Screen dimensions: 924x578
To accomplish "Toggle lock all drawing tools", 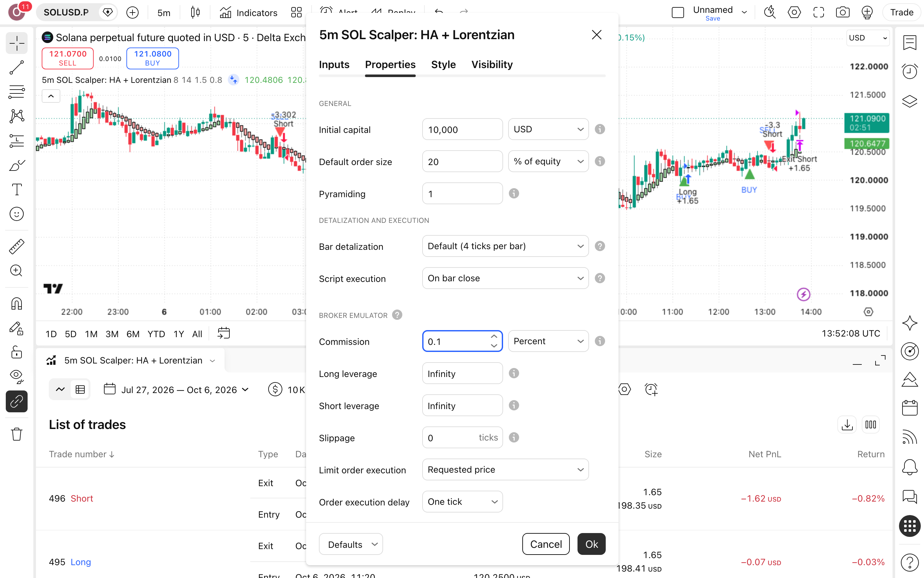I will click(x=16, y=352).
